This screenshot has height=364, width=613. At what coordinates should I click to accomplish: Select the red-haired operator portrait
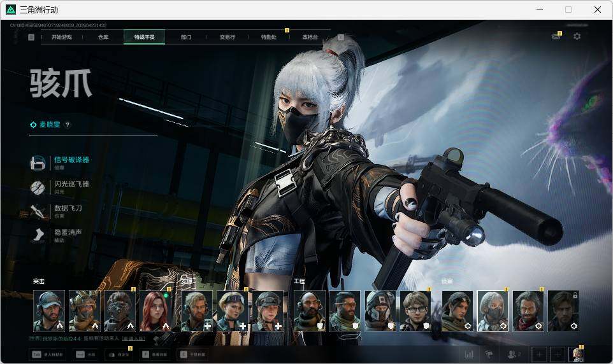click(156, 311)
